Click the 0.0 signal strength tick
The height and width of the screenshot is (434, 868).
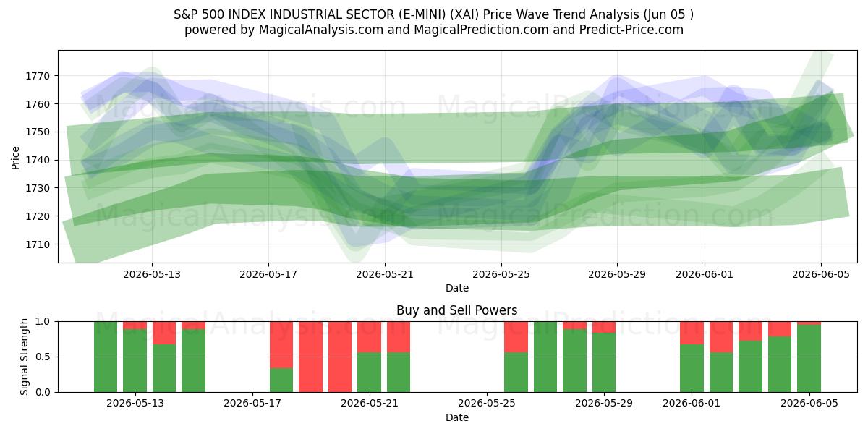43,392
